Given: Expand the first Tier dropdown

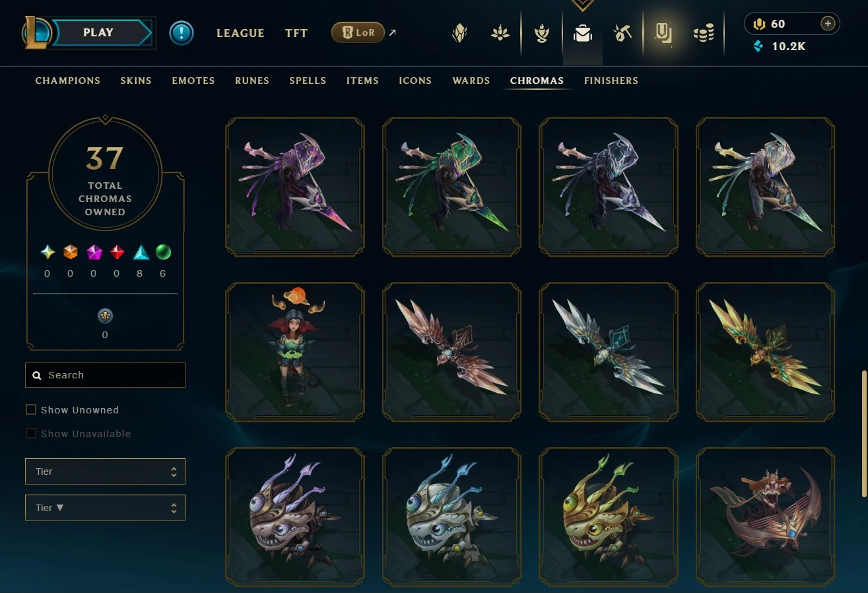Looking at the screenshot, I should (105, 471).
